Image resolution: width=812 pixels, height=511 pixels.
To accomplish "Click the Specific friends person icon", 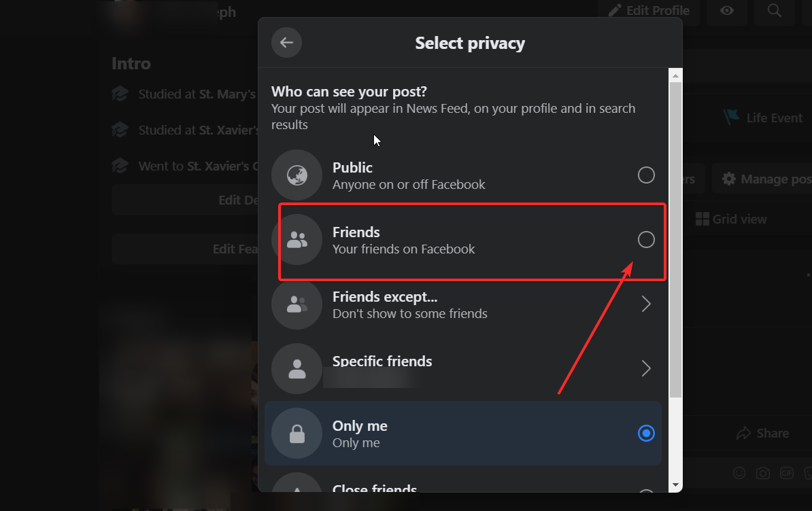I will point(297,369).
